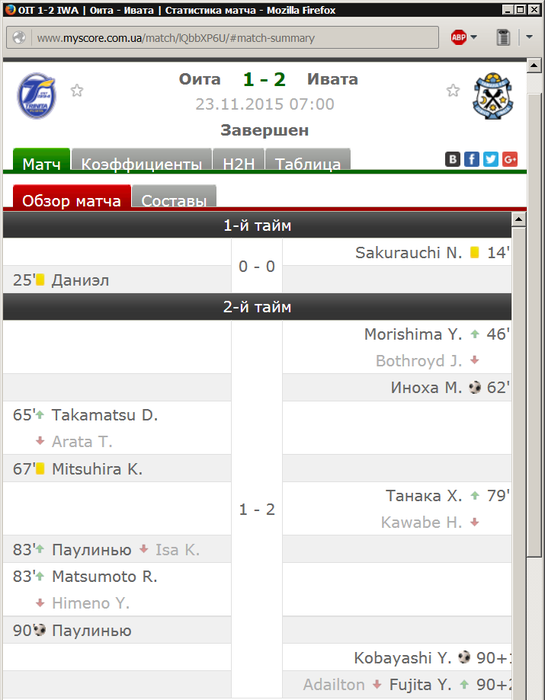Select the Составы sub-tab
Image resolution: width=545 pixels, height=700 pixels.
click(x=174, y=196)
